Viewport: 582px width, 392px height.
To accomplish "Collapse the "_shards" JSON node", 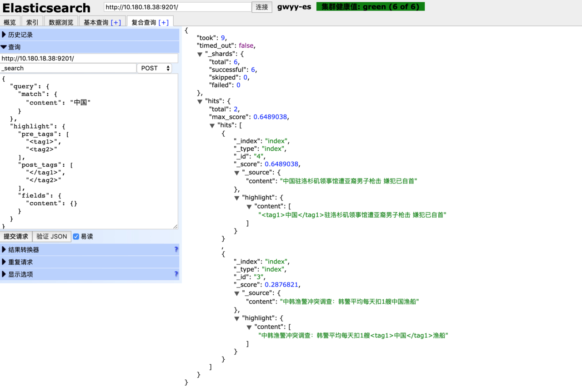I will 200,54.
